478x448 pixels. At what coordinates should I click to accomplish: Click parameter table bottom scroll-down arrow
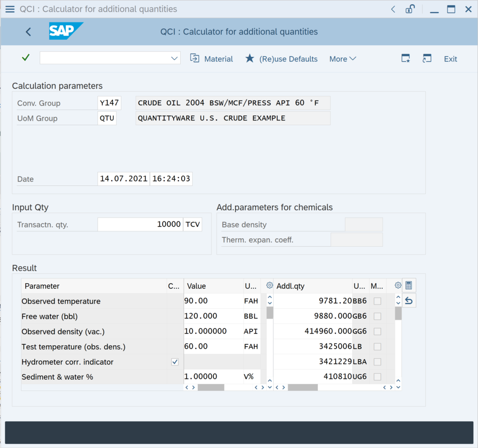(270, 387)
